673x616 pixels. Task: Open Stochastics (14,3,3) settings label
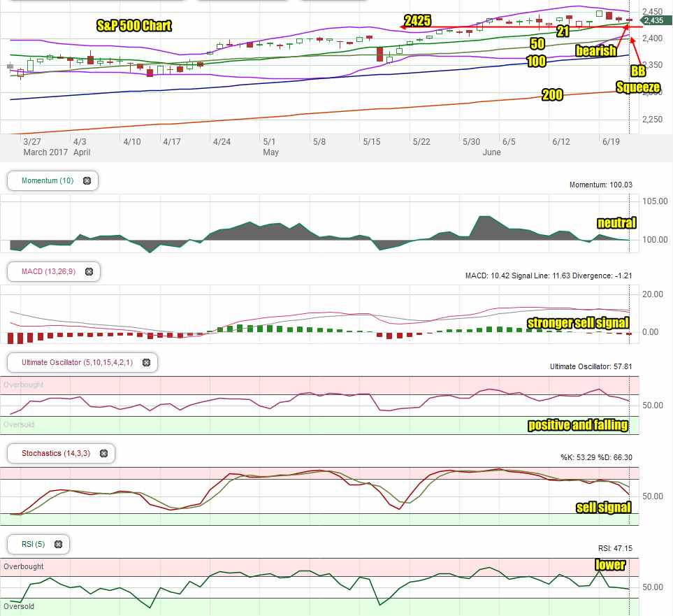pos(56,453)
